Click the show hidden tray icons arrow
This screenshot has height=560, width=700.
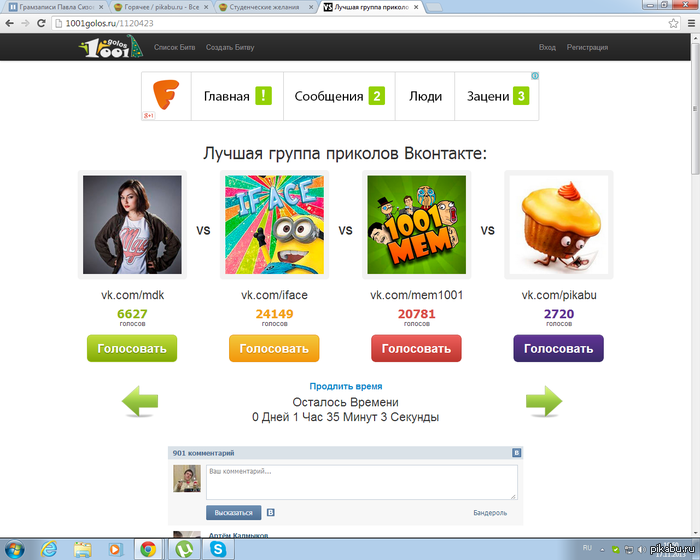pyautogui.click(x=602, y=550)
